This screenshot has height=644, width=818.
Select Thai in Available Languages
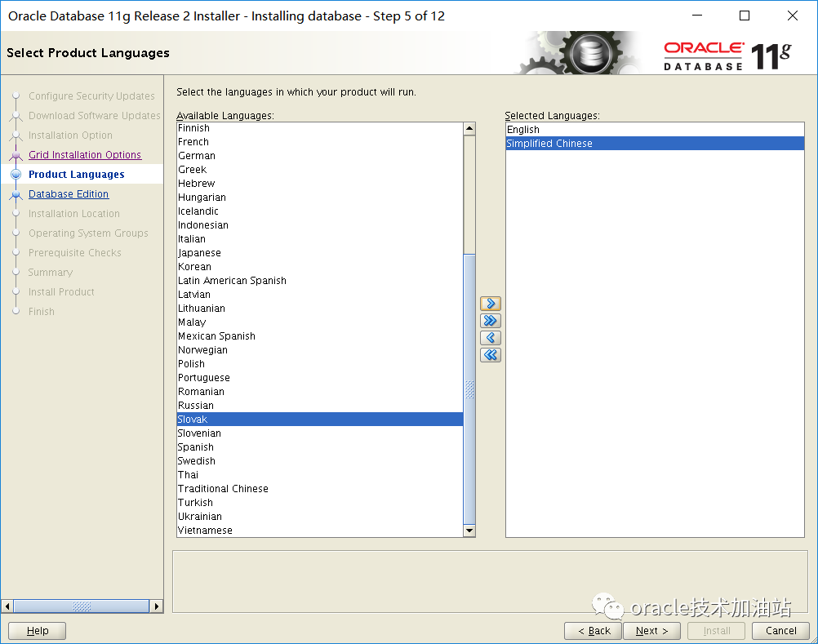click(x=320, y=474)
